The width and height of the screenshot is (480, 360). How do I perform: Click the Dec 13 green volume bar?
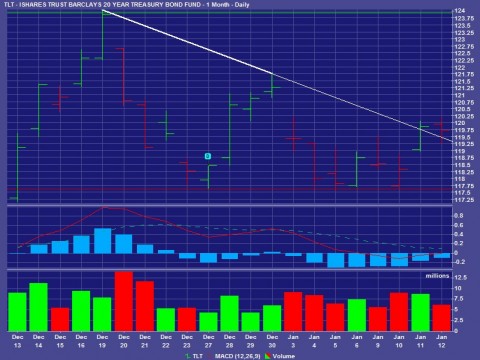pos(17,312)
